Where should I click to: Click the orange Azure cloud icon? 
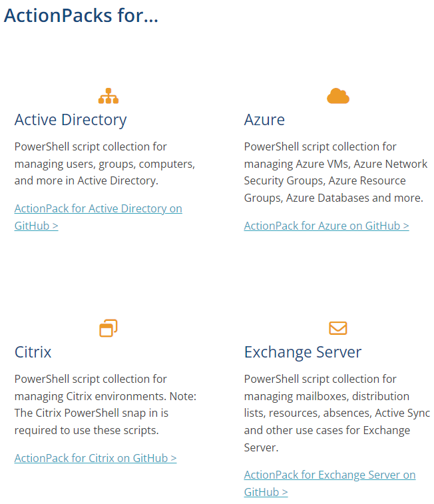pos(338,96)
